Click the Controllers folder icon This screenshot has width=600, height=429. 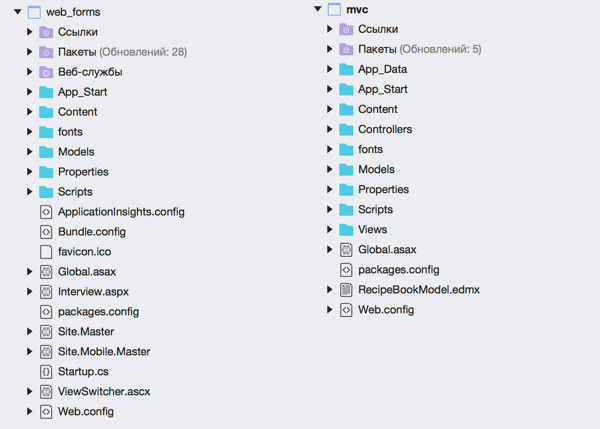coord(346,129)
